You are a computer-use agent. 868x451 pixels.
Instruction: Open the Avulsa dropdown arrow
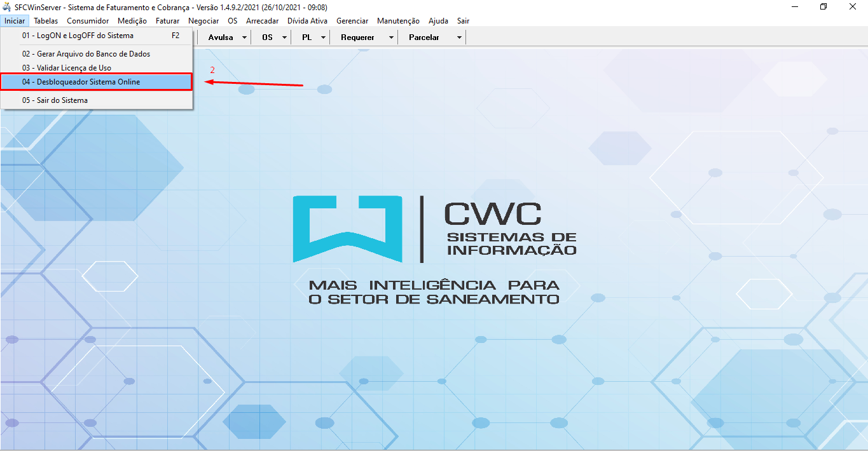point(245,37)
